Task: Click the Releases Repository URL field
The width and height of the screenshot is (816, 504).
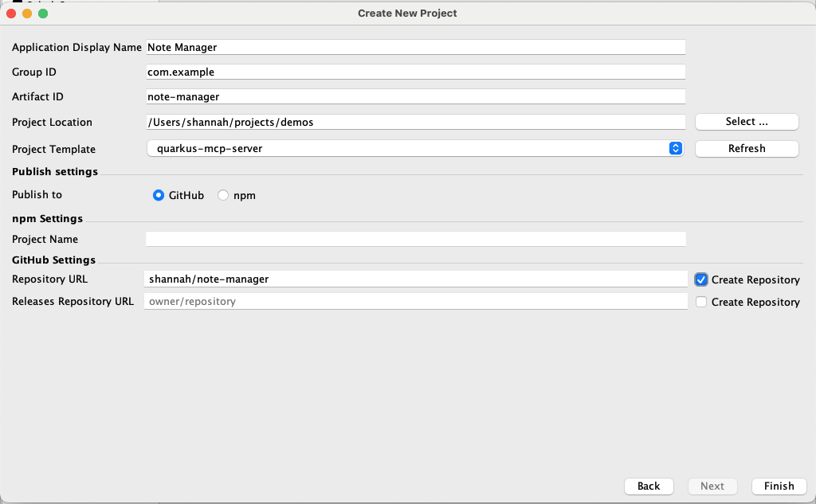Action: click(416, 301)
